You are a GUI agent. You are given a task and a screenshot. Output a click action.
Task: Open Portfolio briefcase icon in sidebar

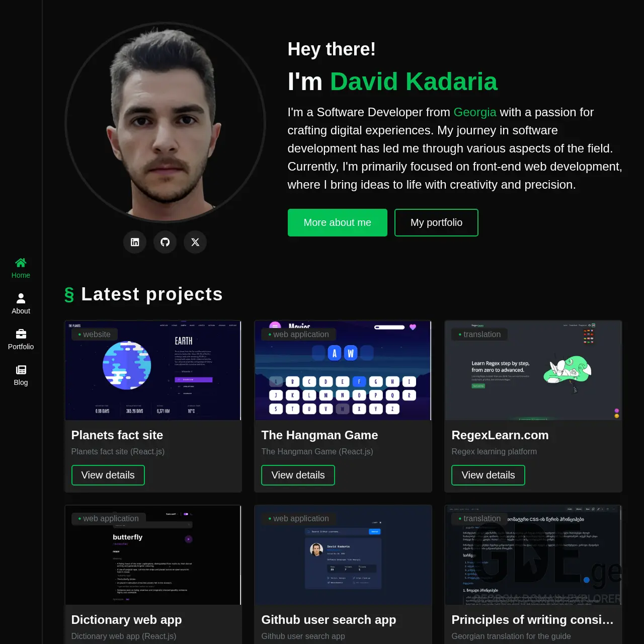coord(21,334)
